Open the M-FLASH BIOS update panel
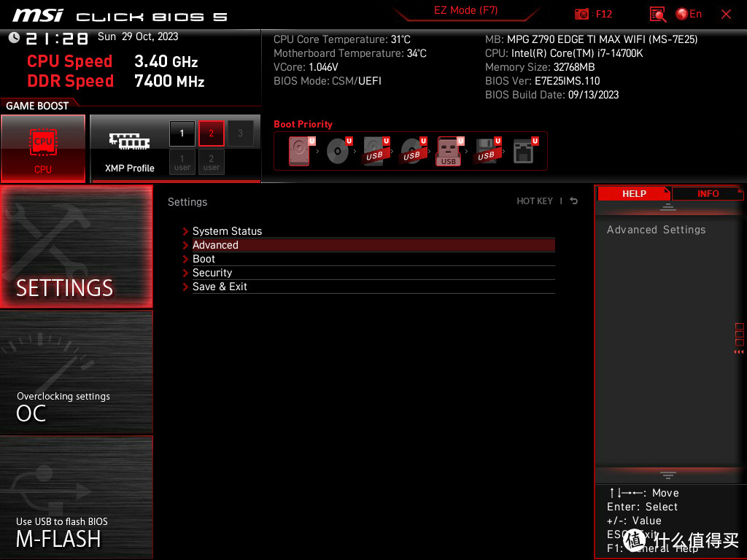Viewport: 747px width, 560px height. pos(77,497)
